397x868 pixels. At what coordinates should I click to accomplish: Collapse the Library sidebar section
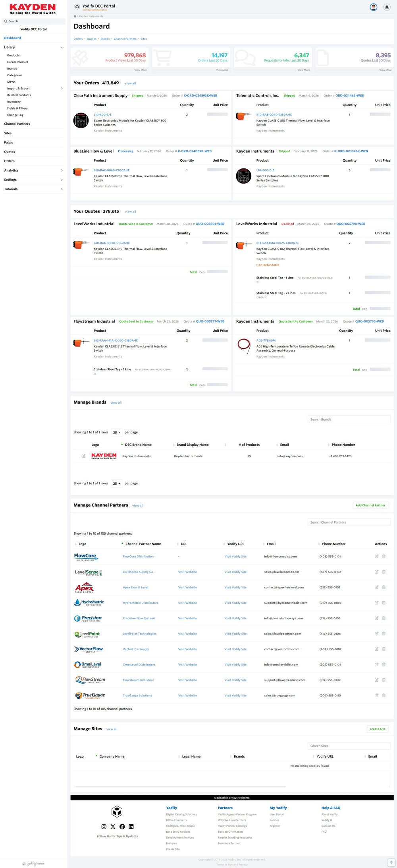[x=62, y=48]
